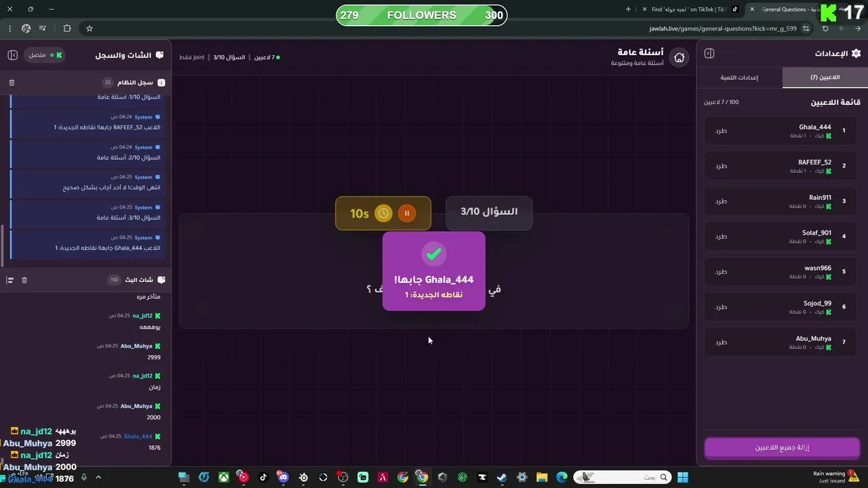Kick player Ghala_444 with طرد
This screenshot has width=868, height=488.
tap(721, 131)
